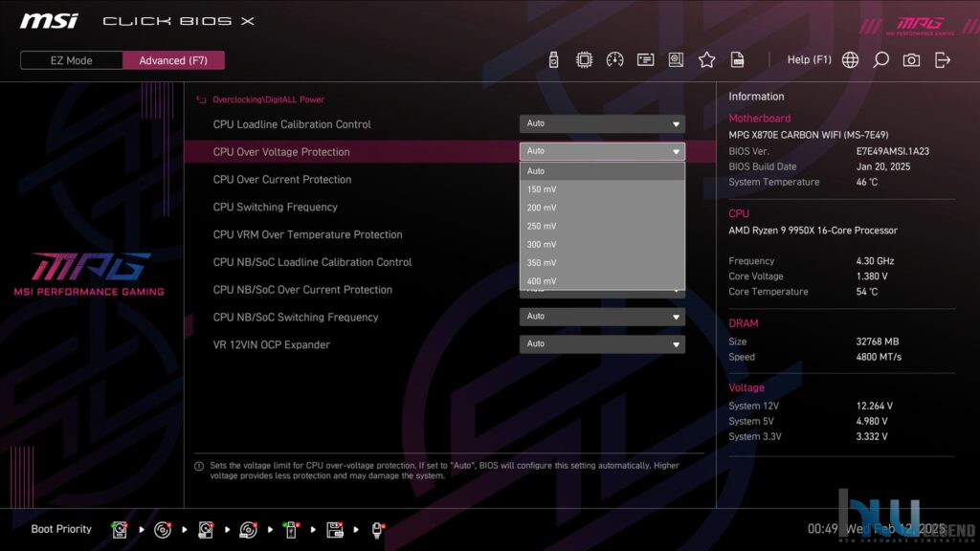Choose 150 mV over-voltage option
The width and height of the screenshot is (980, 551).
click(602, 189)
